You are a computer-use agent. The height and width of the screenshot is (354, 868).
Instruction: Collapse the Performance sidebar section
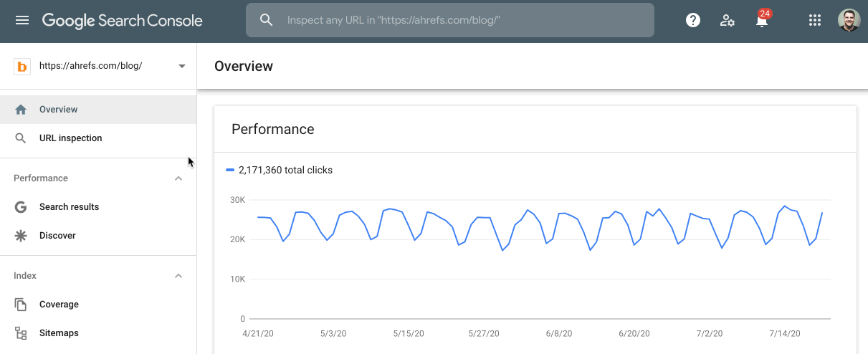click(x=178, y=178)
